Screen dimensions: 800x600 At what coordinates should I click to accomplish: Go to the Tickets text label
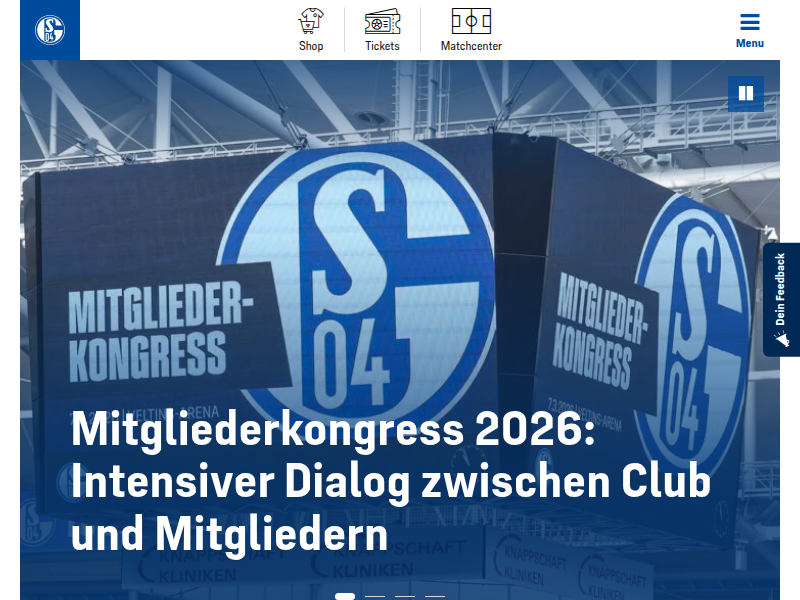tap(382, 46)
